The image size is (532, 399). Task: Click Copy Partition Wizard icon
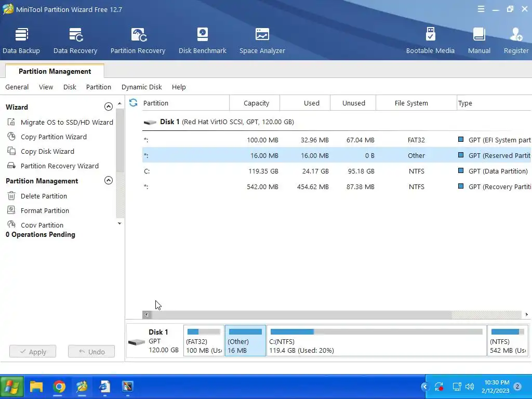click(x=11, y=137)
